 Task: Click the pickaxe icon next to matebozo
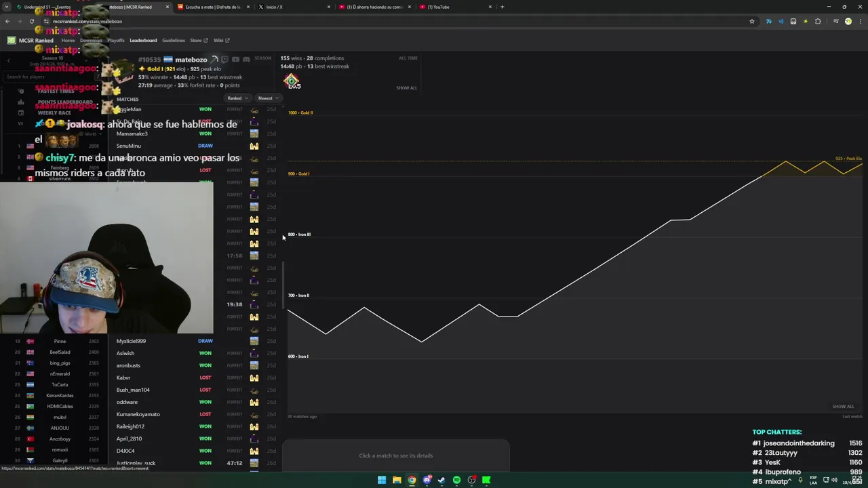pyautogui.click(x=214, y=59)
